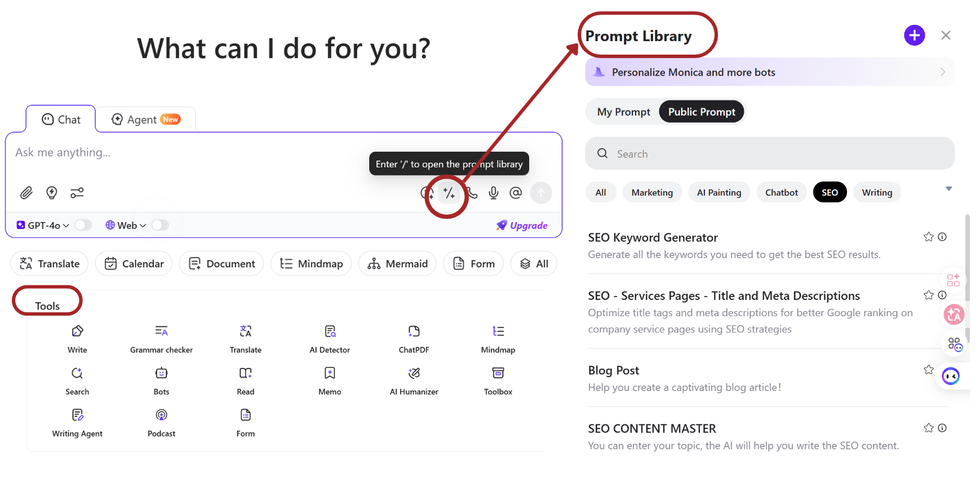Open the chat settings sliders icon
The image size is (980, 500).
77,193
